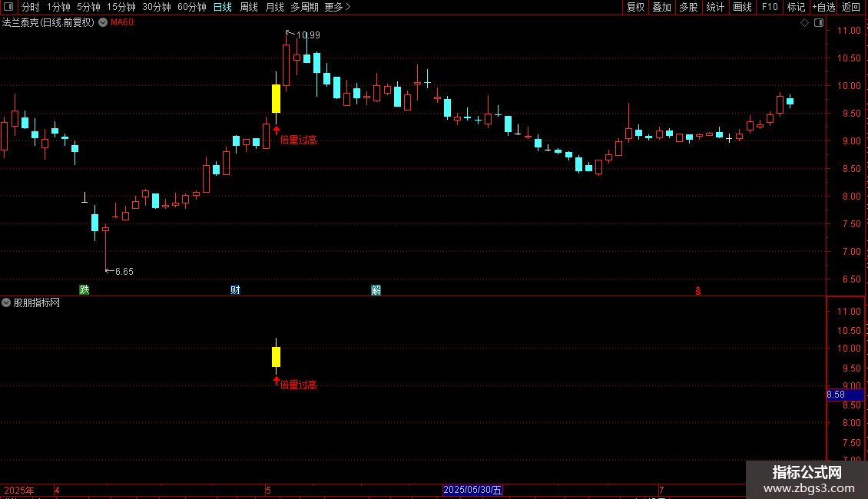Open the 股朋指标网 indicator dropdown
Screen dimensions: 868x499
point(6,302)
